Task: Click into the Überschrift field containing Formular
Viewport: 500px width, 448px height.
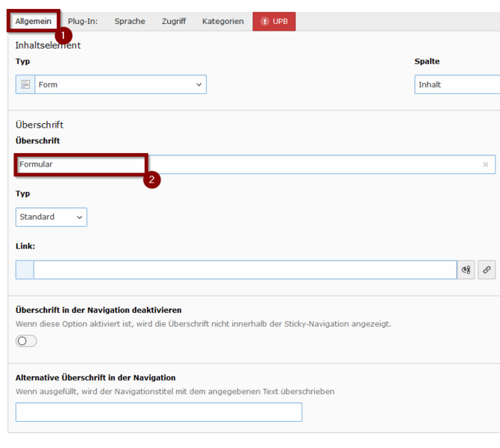Action: 255,164
